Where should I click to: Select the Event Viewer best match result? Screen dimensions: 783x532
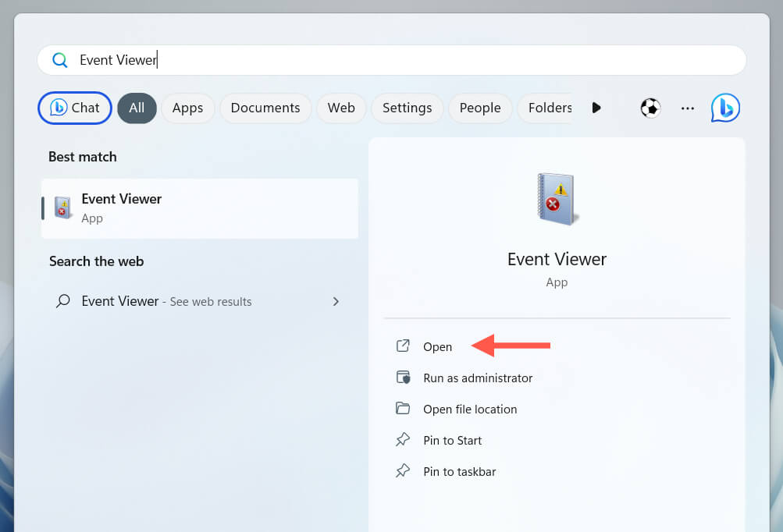[x=200, y=208]
